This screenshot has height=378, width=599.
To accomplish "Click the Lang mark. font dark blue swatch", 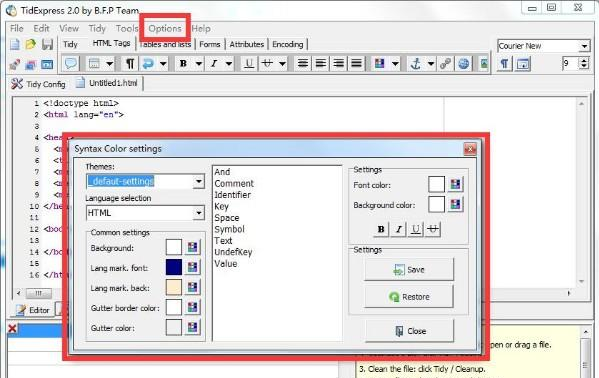I will click(x=174, y=267).
